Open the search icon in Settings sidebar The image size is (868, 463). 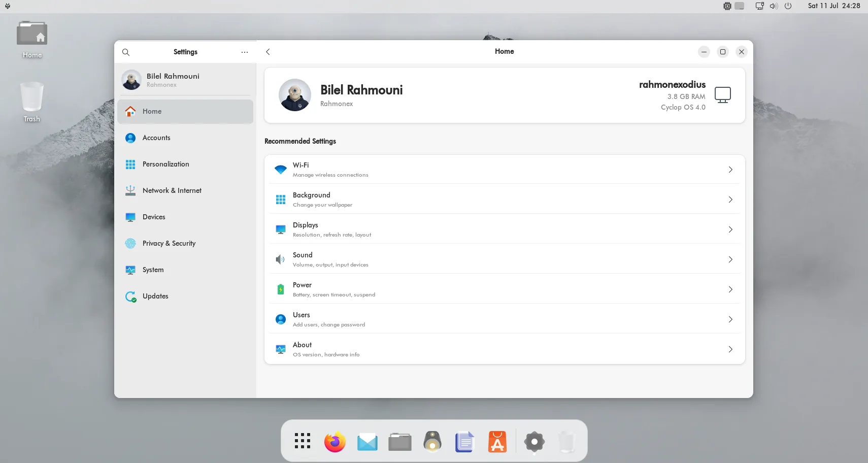pos(126,52)
